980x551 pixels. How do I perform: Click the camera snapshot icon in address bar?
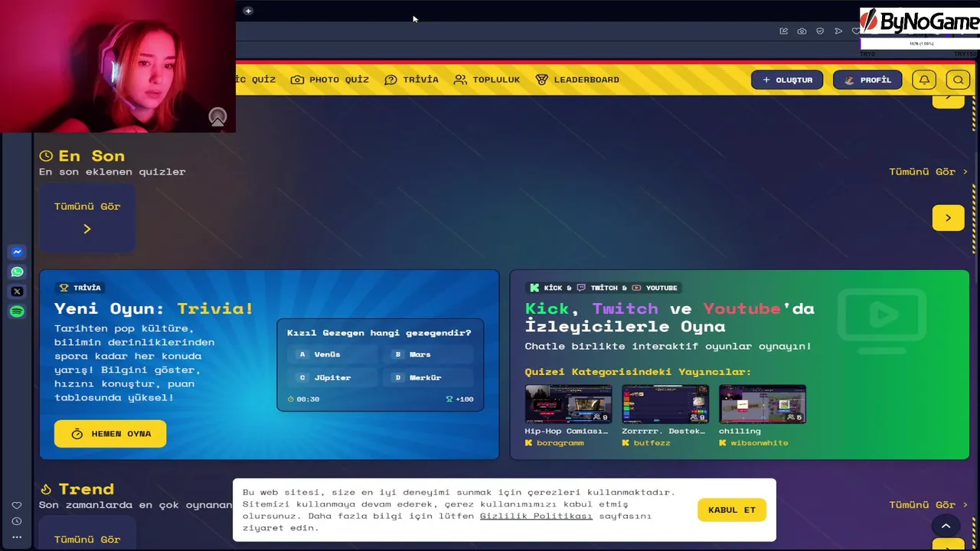pos(802,31)
